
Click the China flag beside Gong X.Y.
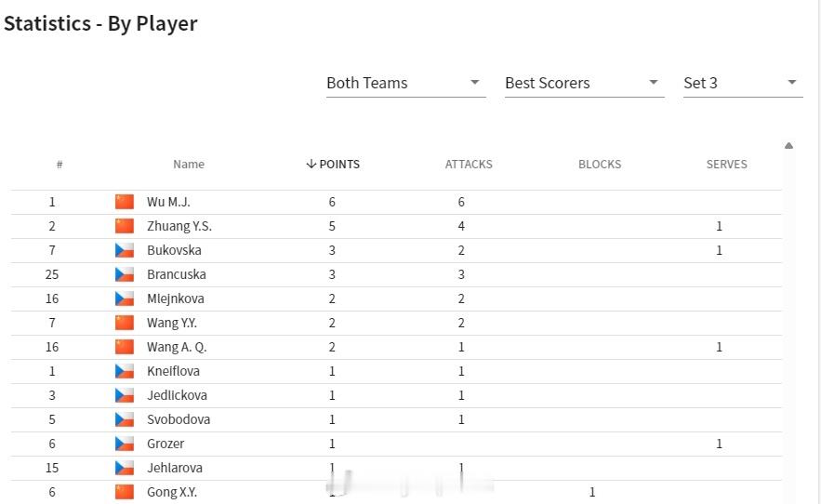click(x=125, y=492)
